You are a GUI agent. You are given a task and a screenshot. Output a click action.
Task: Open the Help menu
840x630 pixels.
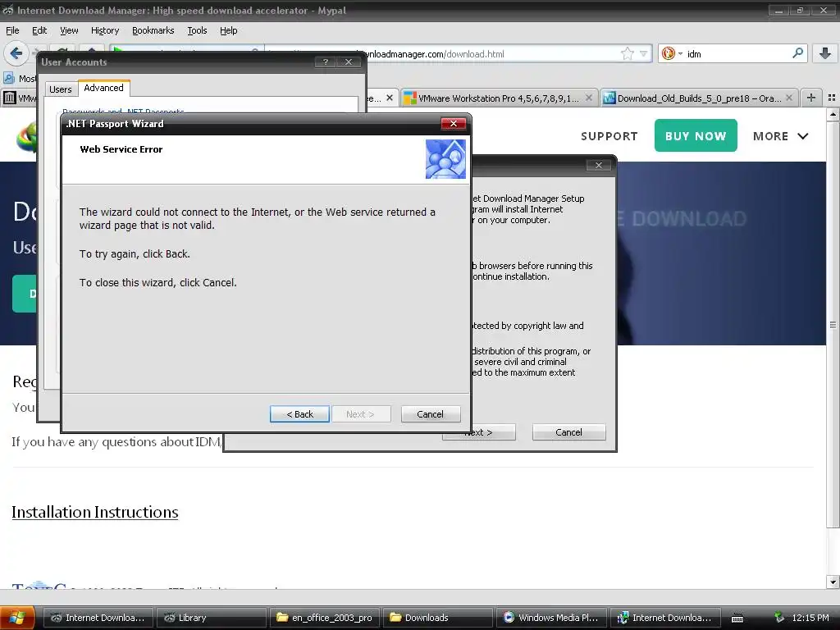pyautogui.click(x=229, y=30)
